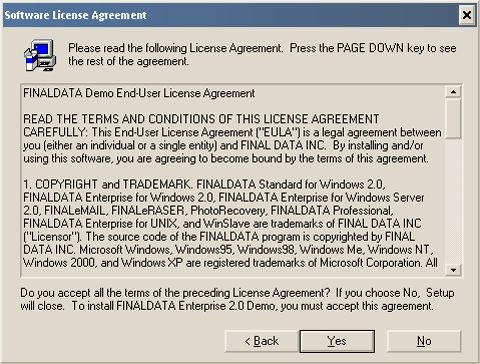
Task: Click the 'To install FINALDATA Enterprise 2.0 Demo' sentence
Action: (253, 306)
